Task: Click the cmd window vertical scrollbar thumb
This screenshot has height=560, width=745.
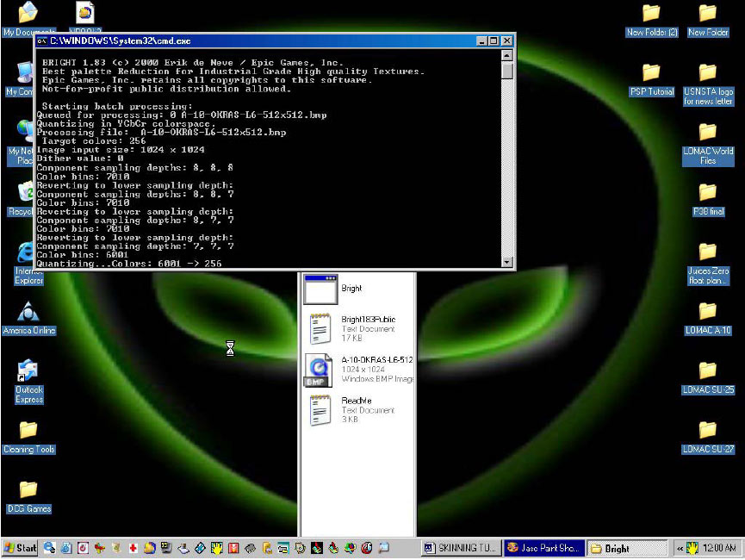Action: coord(507,71)
